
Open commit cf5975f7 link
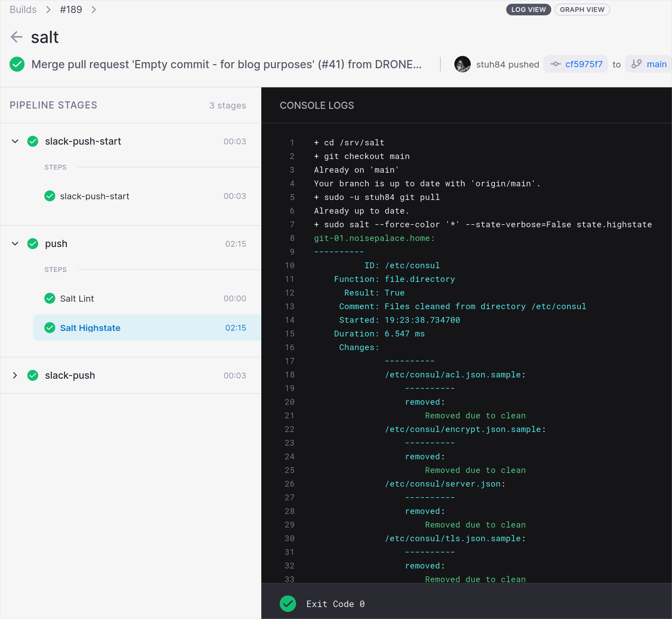[584, 64]
